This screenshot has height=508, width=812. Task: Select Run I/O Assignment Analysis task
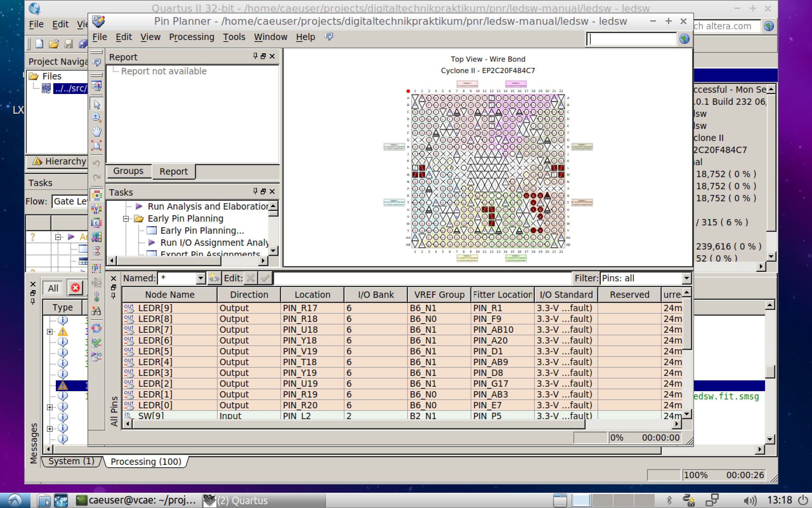(208, 243)
